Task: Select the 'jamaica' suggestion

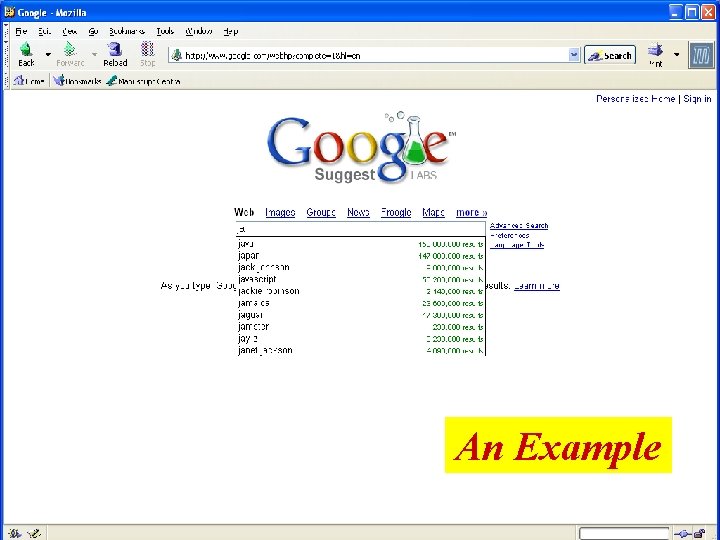Action: click(x=361, y=303)
